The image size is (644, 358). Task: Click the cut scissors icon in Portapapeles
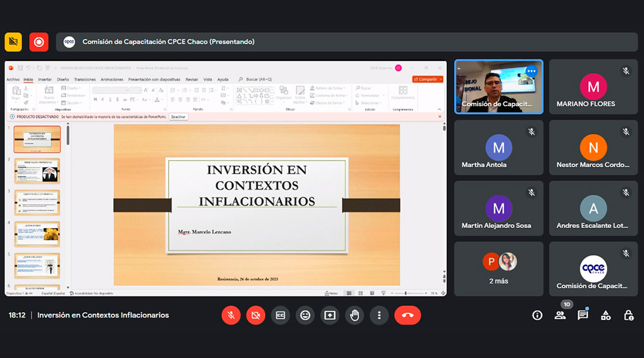tap(26, 88)
